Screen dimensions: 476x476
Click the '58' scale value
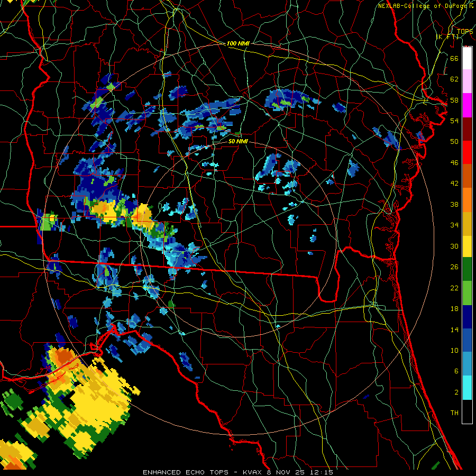[454, 100]
